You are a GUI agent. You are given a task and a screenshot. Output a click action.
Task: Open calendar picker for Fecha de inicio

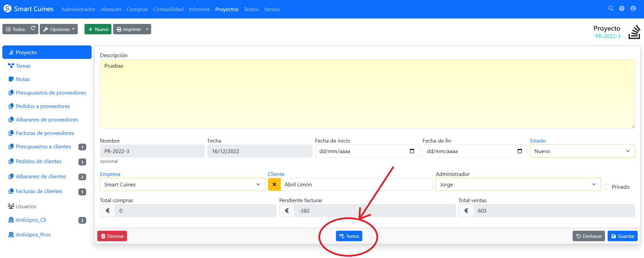click(412, 151)
